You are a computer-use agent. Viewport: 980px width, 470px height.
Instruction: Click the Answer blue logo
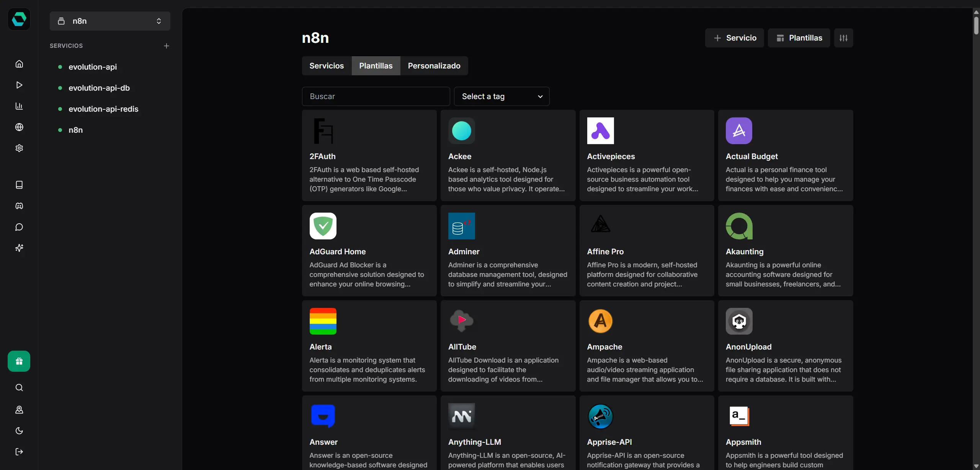(323, 416)
